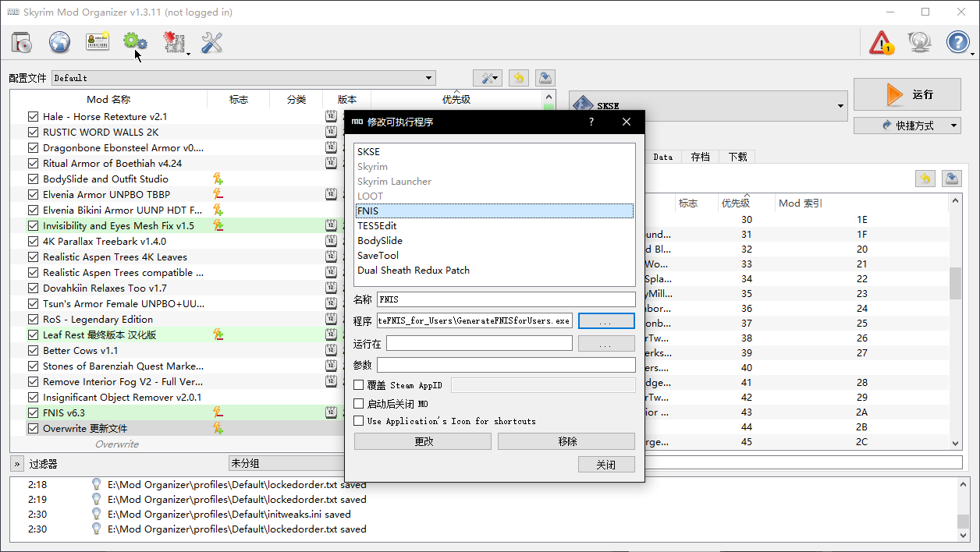Open the wrench actions dropdown above mod list
The height and width of the screenshot is (552, 980).
point(488,78)
